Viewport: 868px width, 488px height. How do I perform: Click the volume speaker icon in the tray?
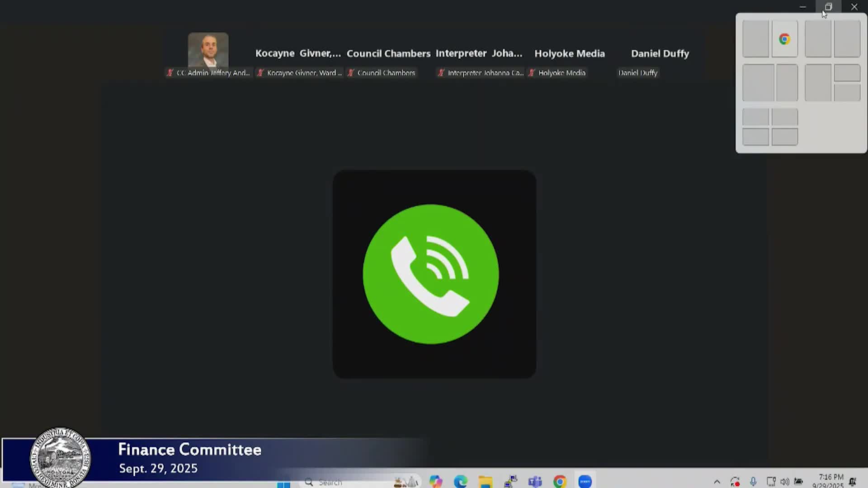(785, 482)
